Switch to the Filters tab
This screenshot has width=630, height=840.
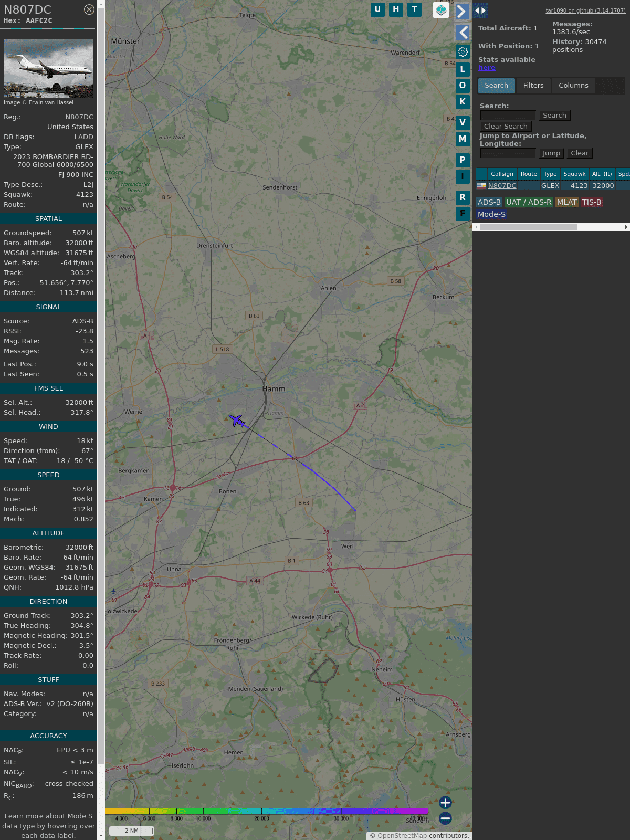coord(533,86)
